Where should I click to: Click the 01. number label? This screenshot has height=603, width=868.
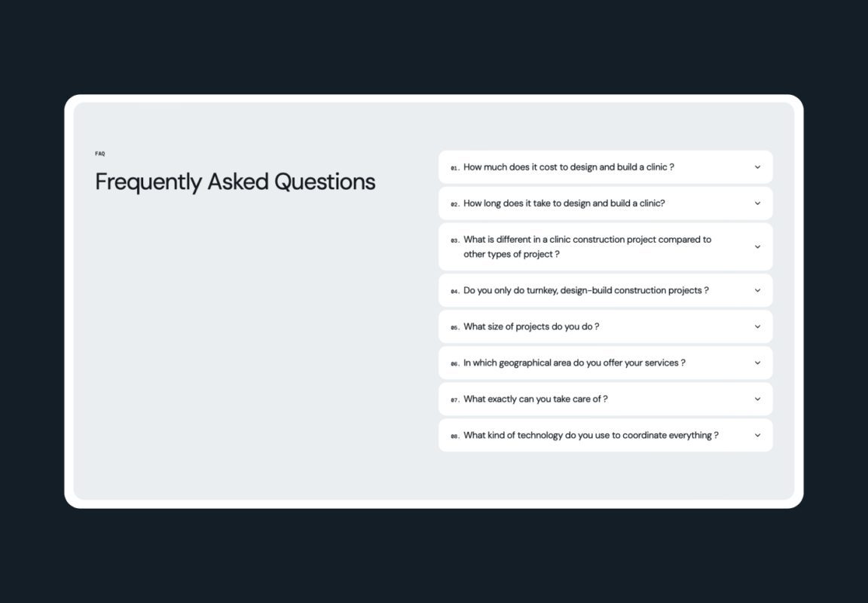click(x=455, y=168)
